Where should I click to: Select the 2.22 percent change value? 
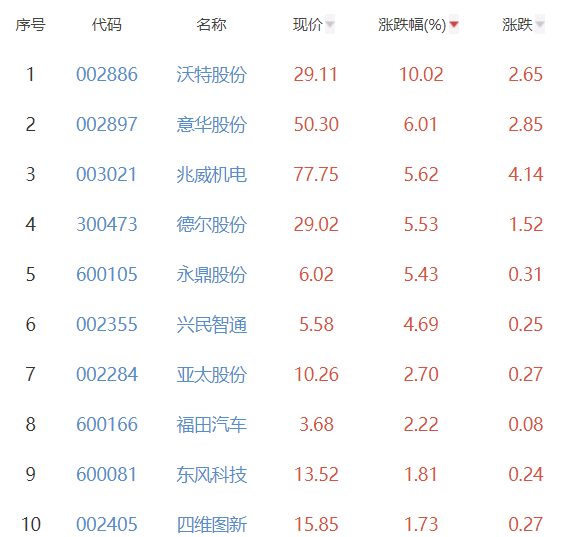tap(421, 425)
